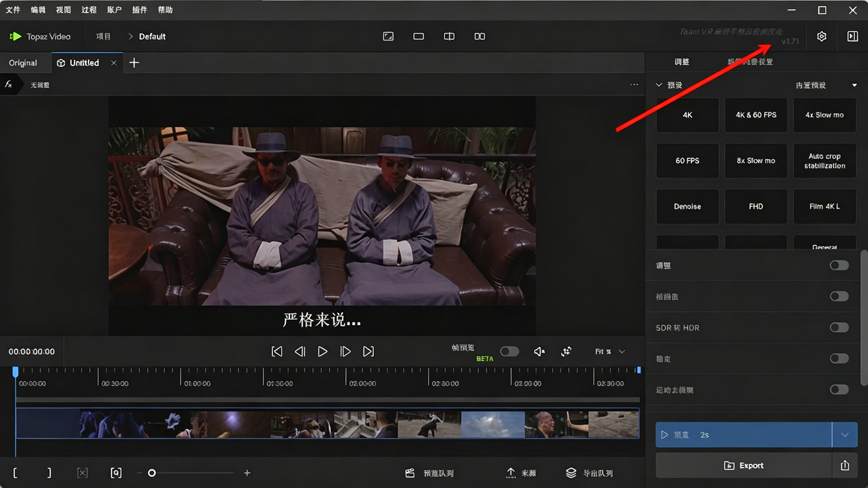Screen dimensions: 868x488
Task: Turn on the motion deblur toggle
Action: pos(839,390)
